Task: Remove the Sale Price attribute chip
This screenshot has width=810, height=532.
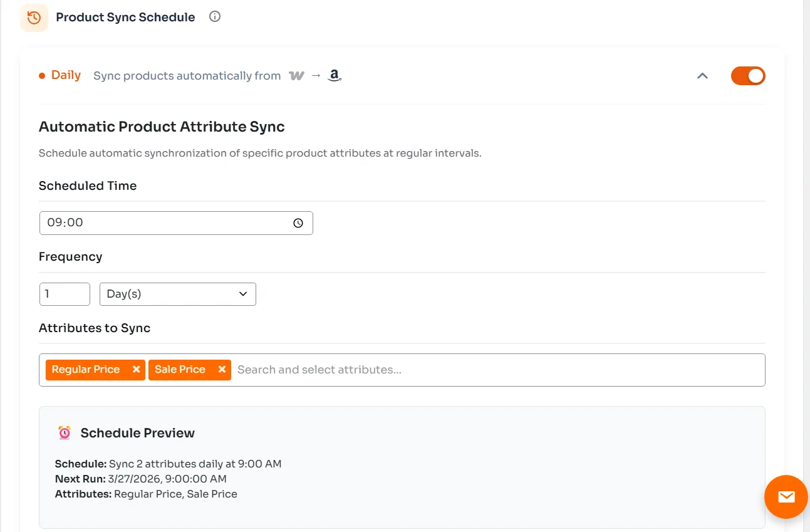Action: 222,370
